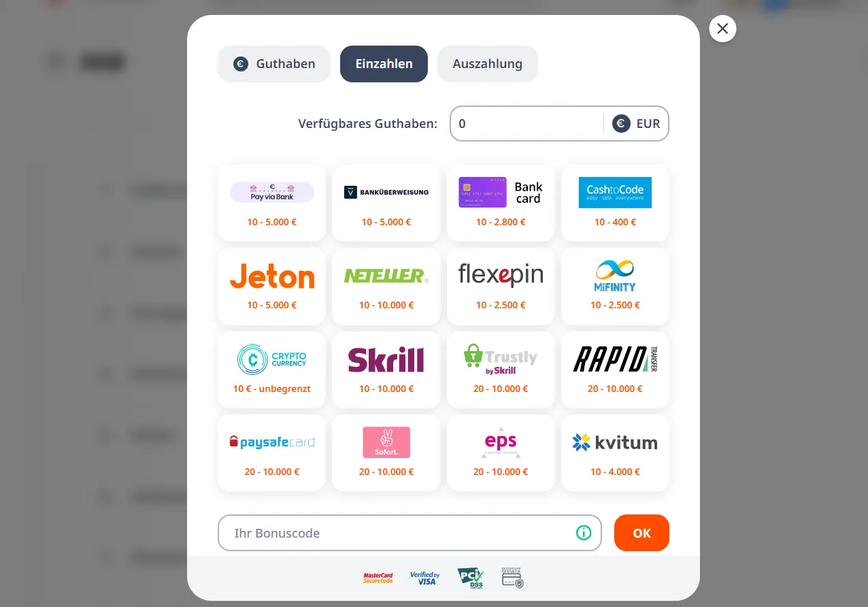Select the Crypto Currency deposit option
This screenshot has width=868, height=607.
[x=272, y=370]
